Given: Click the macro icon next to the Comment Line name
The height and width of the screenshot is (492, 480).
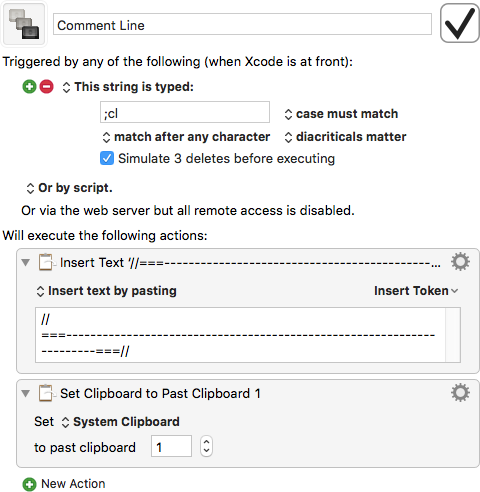Looking at the screenshot, I should [x=24, y=24].
